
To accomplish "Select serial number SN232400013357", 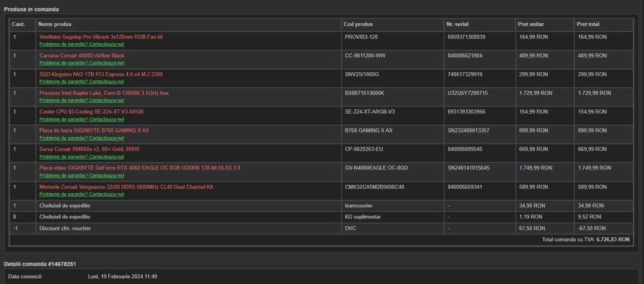I will pos(468,130).
